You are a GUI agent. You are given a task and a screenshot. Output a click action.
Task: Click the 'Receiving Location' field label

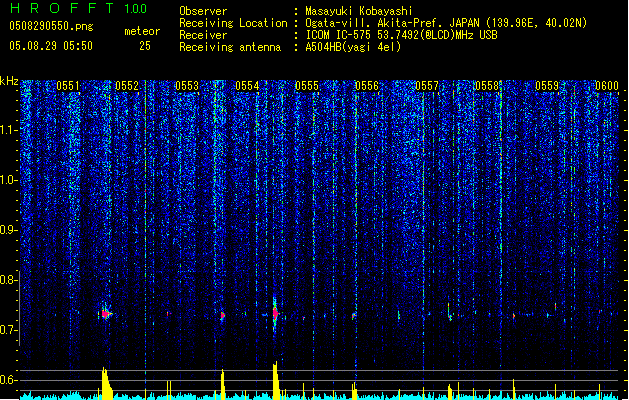(x=233, y=23)
